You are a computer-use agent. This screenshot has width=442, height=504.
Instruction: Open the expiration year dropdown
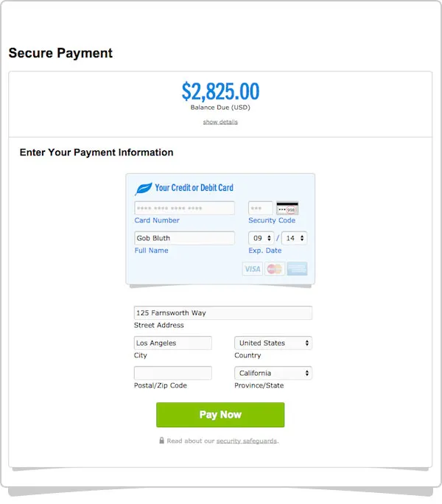tap(294, 239)
